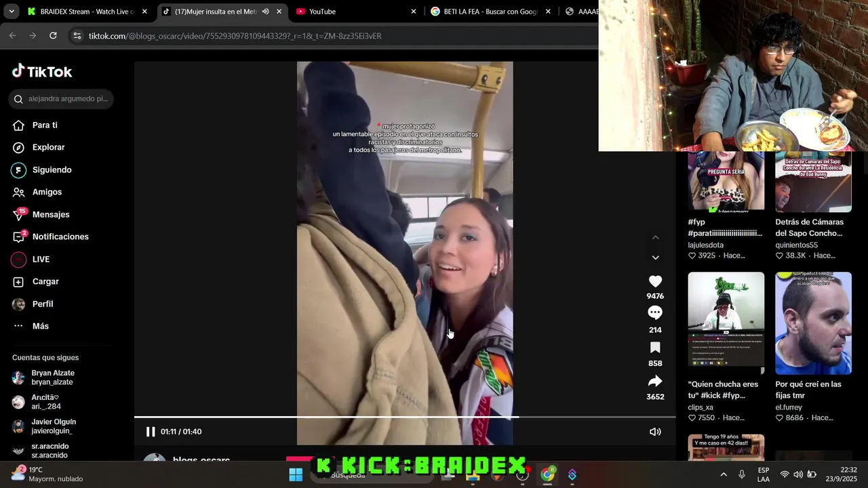This screenshot has width=868, height=488.
Task: Open lajulesdota #fyp video thumbnail
Action: click(726, 181)
